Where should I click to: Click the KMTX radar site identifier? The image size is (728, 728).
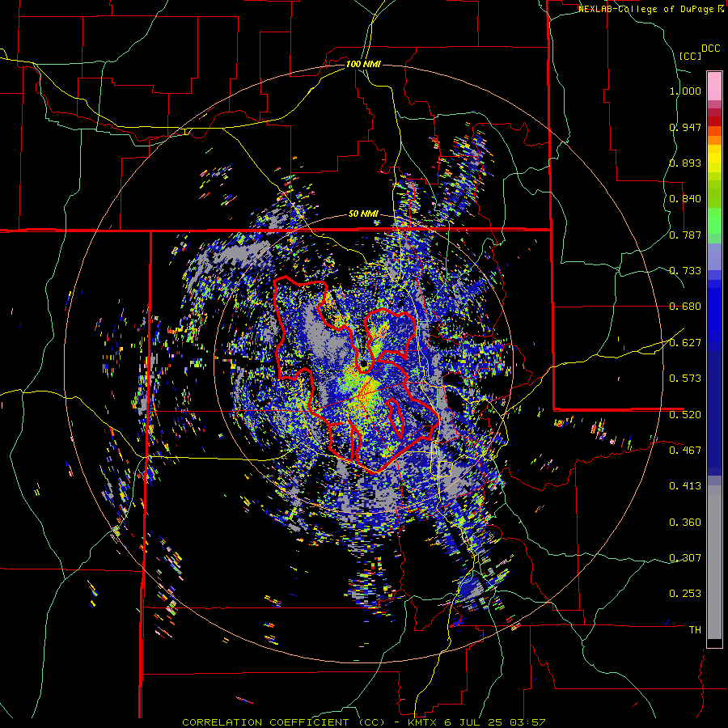(424, 722)
